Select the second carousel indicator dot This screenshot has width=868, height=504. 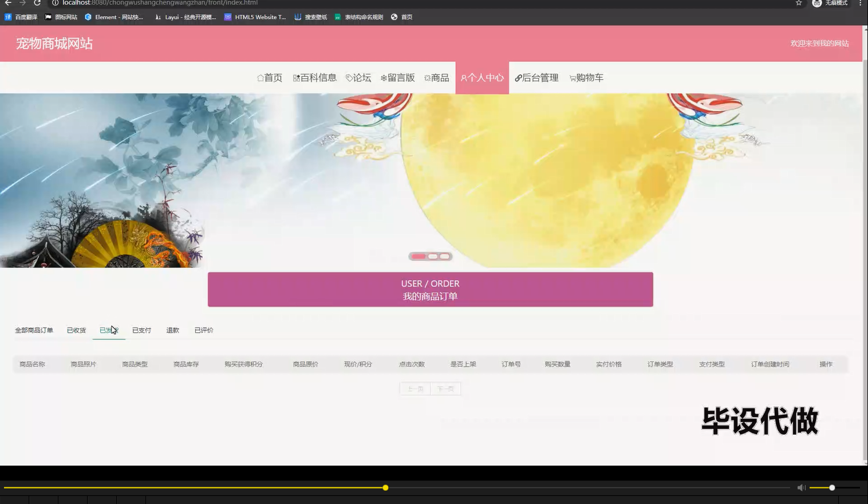point(433,257)
